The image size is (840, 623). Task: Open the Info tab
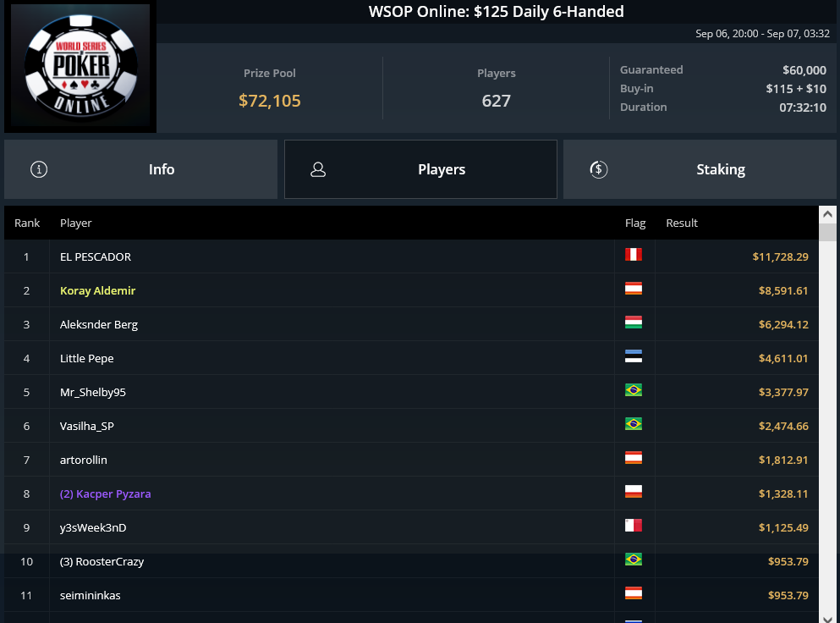coord(141,169)
